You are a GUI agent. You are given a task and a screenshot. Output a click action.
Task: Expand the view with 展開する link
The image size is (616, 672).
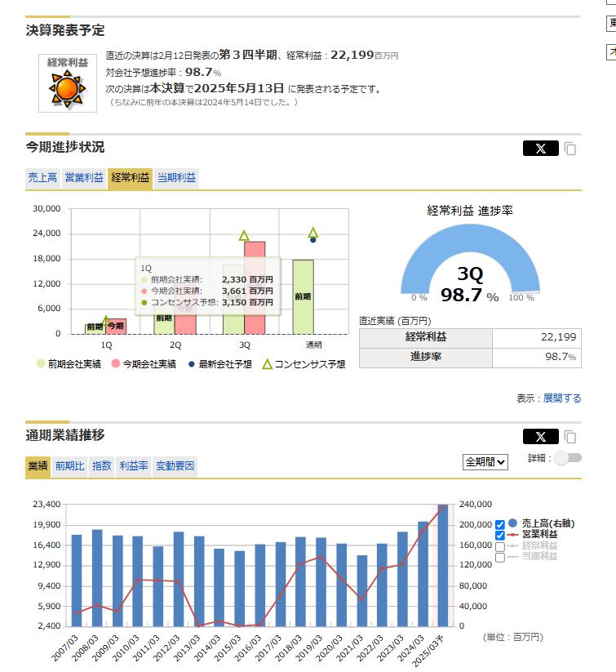click(x=562, y=398)
